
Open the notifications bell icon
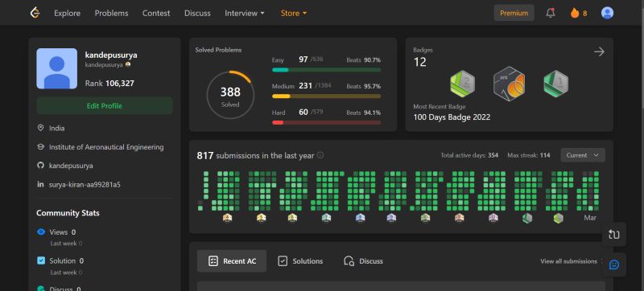tap(551, 13)
